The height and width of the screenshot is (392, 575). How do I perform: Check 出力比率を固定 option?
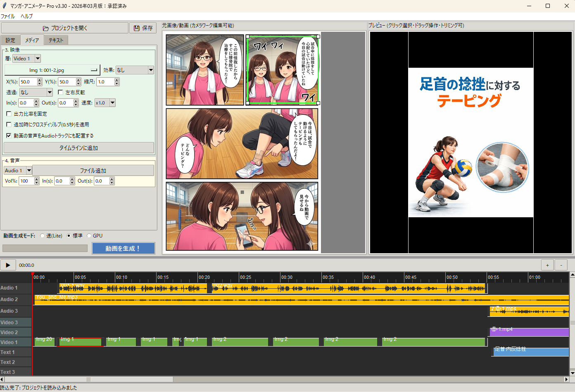point(9,114)
